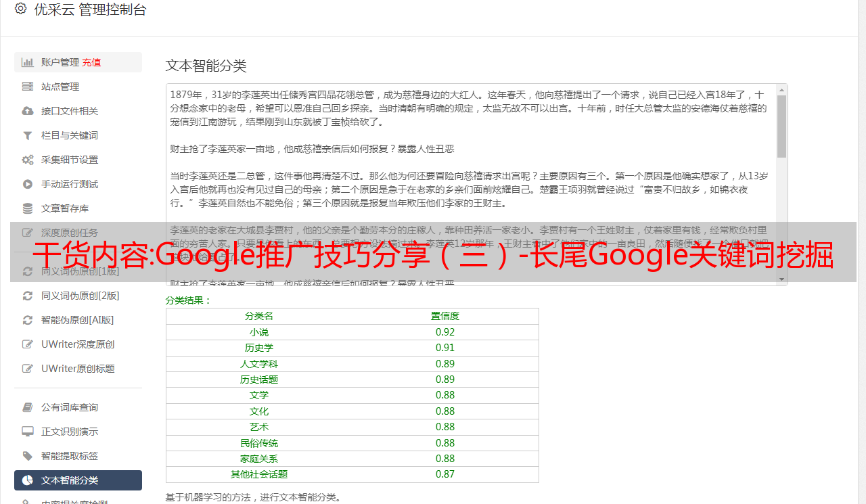Image resolution: width=866 pixels, height=504 pixels.
Task: Click the 历史学 category cell
Action: [x=259, y=348]
